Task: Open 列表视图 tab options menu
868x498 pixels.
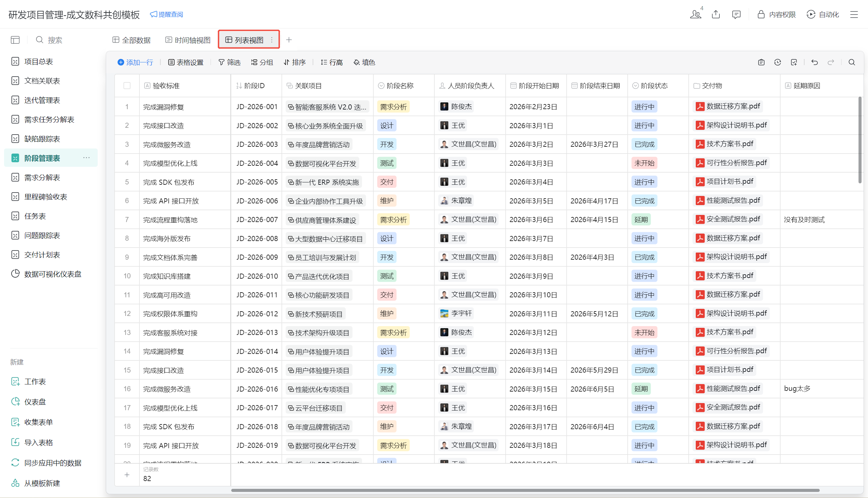Action: pos(272,40)
